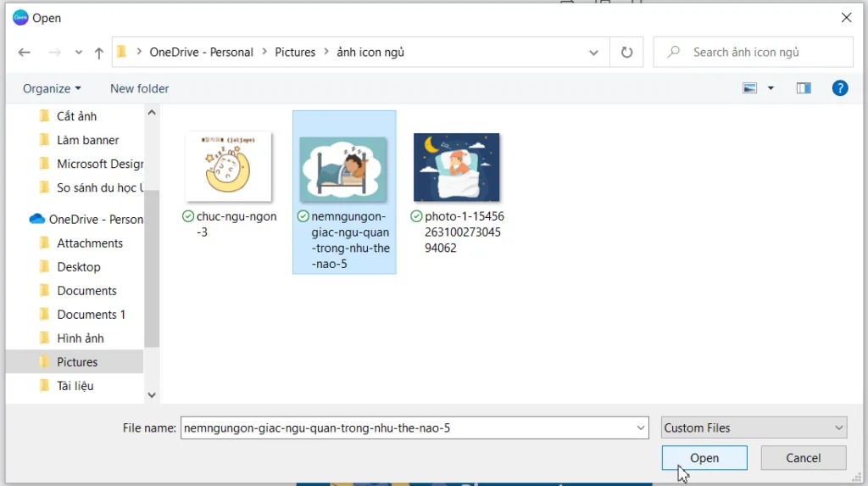Click New folder button
This screenshot has width=868, height=486.
pyautogui.click(x=140, y=89)
